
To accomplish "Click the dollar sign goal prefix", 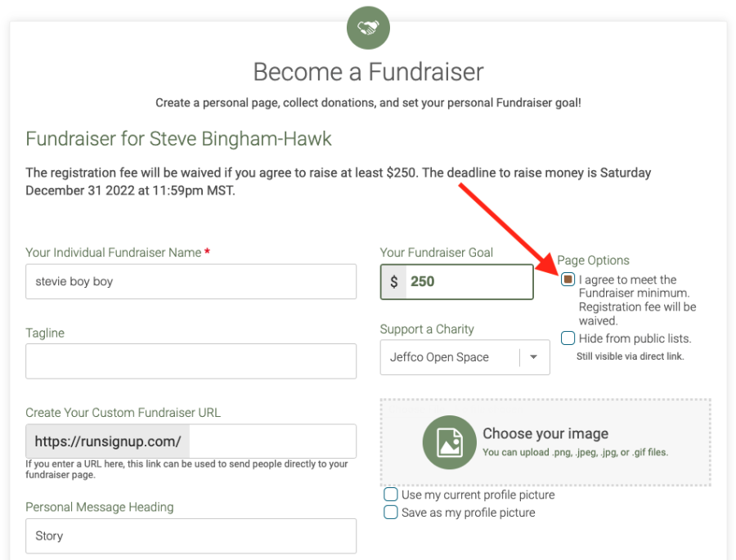I will 394,282.
